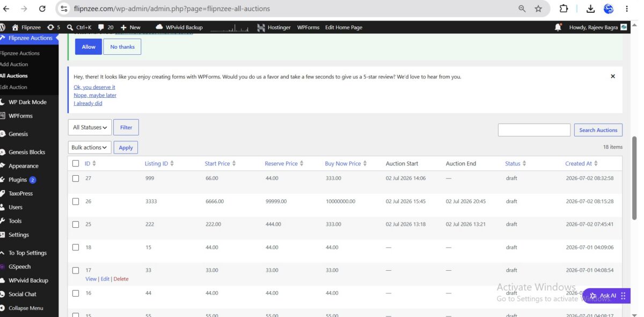Click 'Nope, maybe later' link
Screen dimensions: 644x317
pos(95,95)
